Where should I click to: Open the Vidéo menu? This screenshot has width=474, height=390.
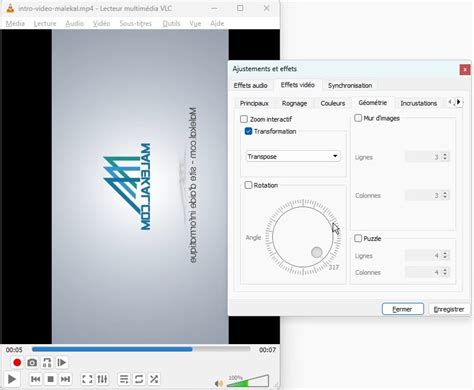[x=101, y=23]
